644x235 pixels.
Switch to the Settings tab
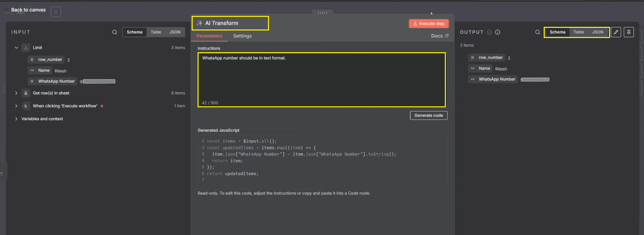tap(242, 36)
